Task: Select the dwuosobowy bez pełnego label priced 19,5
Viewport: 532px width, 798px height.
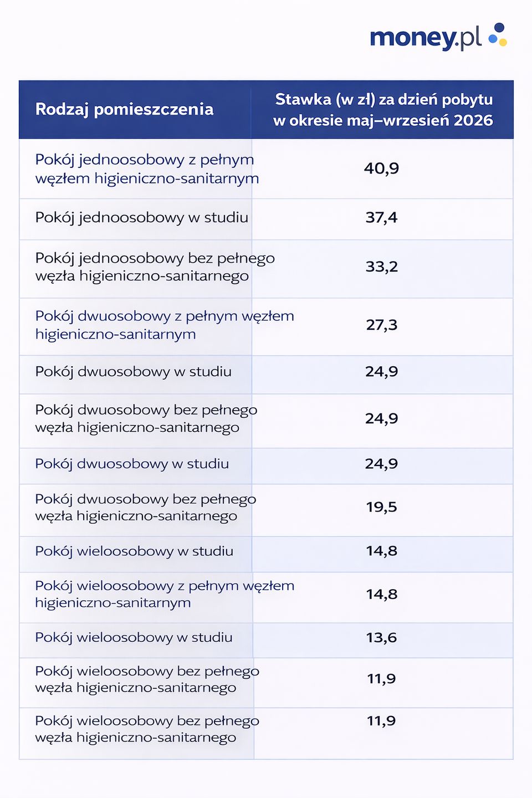Action: [145, 508]
